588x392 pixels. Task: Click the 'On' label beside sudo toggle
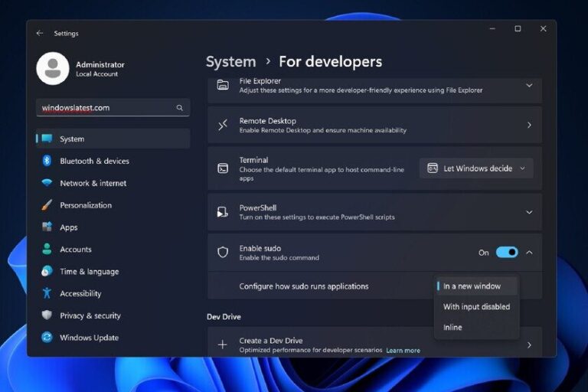tap(483, 253)
